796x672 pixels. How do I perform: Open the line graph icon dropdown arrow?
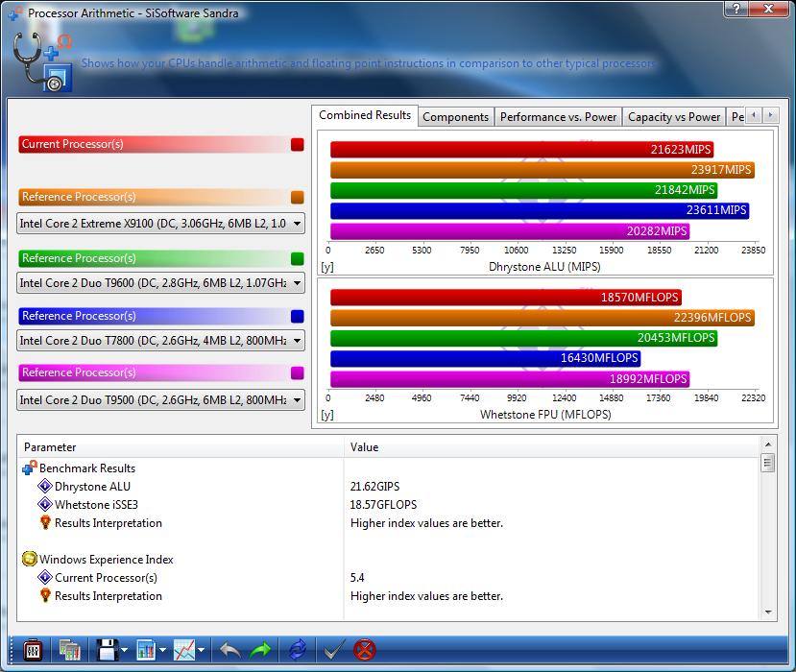tap(201, 650)
